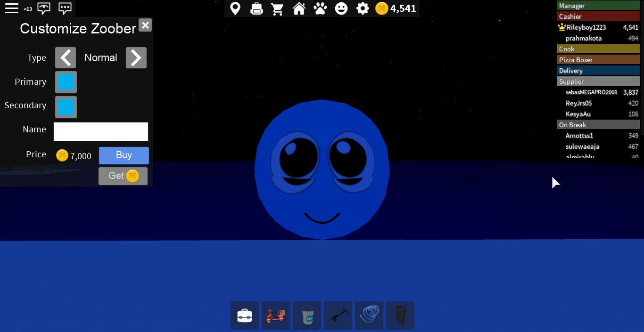This screenshot has height=332, width=644.
Task: Switch to previous Zoober type
Action: (66, 58)
